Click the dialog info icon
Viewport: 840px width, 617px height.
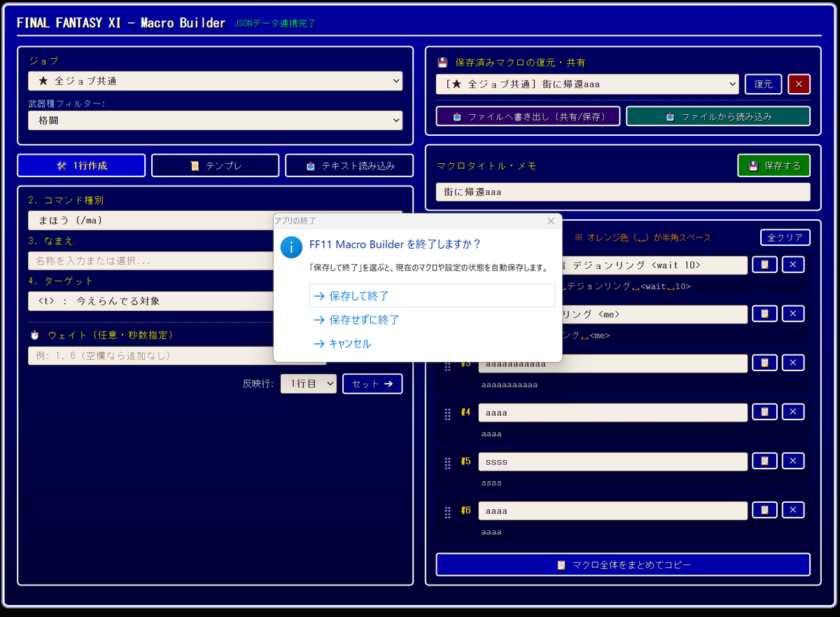click(x=290, y=247)
